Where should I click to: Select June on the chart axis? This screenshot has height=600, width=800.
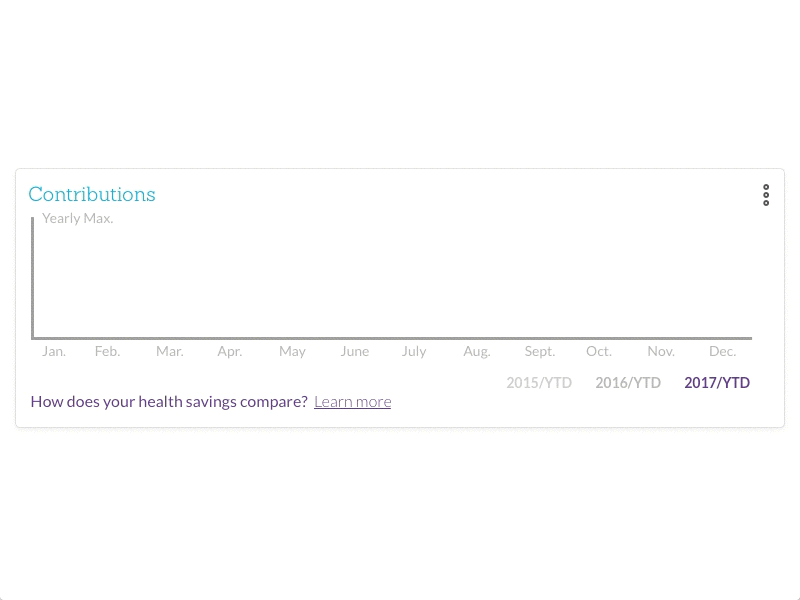[x=355, y=351]
